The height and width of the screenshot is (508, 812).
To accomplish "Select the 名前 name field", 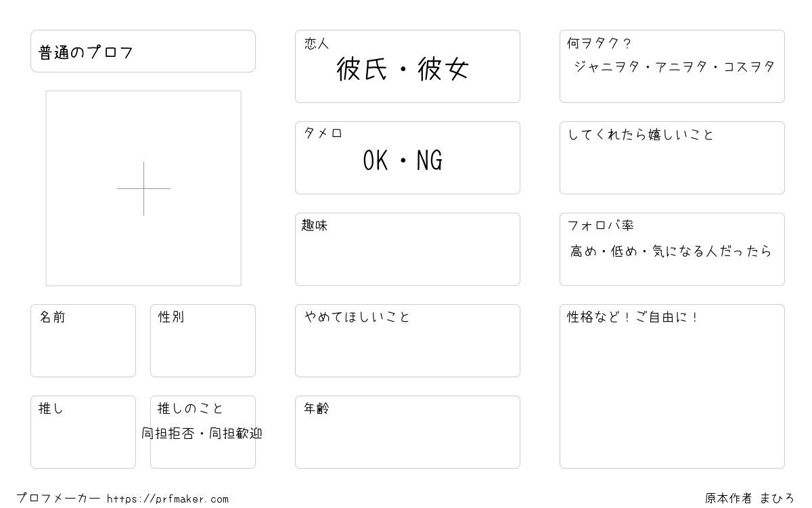I will 83,341.
